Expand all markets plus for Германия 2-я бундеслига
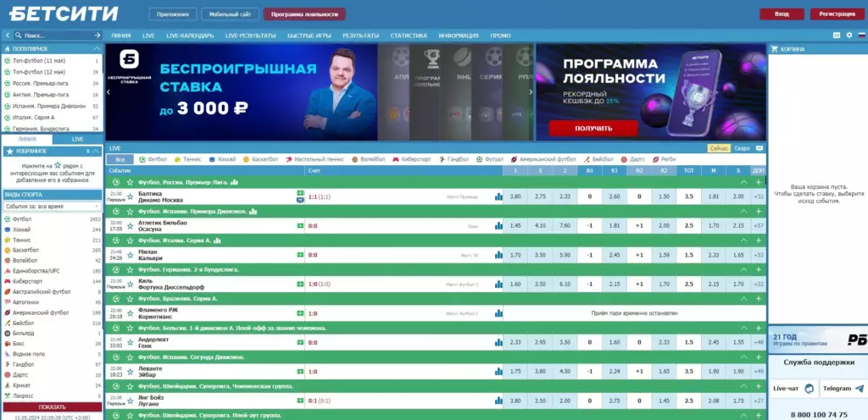868x420 pixels. click(759, 269)
